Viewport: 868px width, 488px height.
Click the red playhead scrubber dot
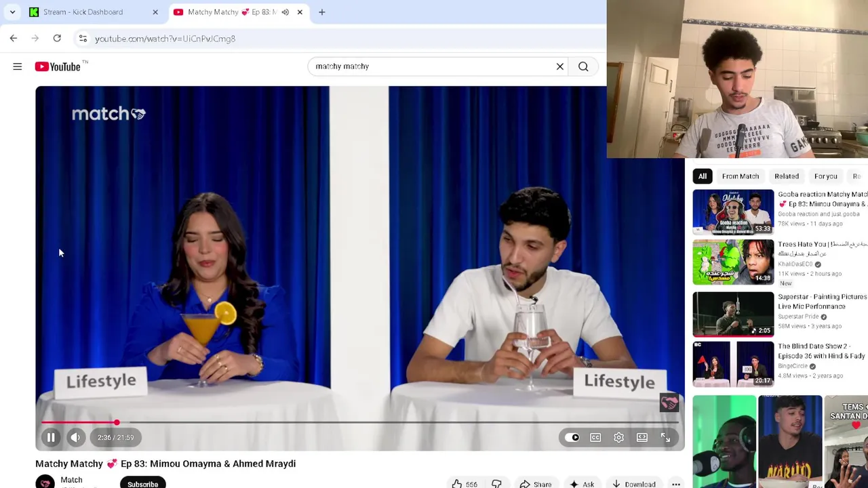117,422
